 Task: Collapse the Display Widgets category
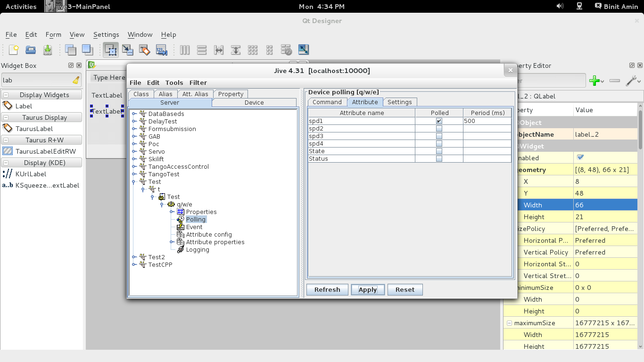(7, 95)
